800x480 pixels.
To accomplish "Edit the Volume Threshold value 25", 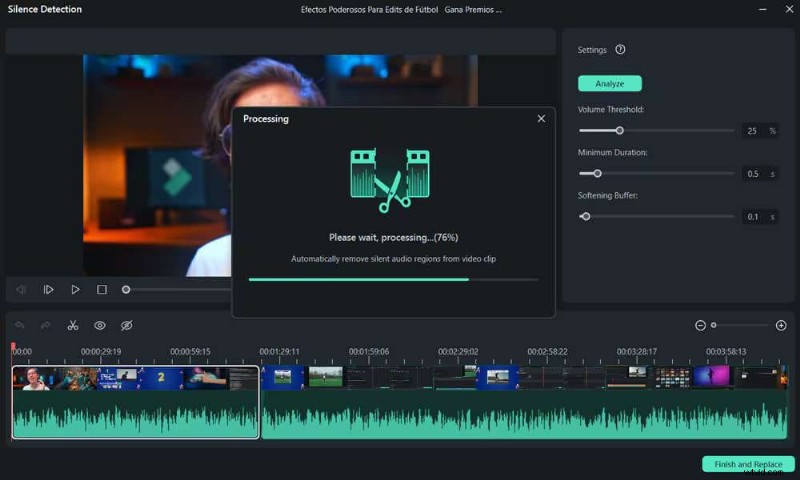I will point(752,131).
